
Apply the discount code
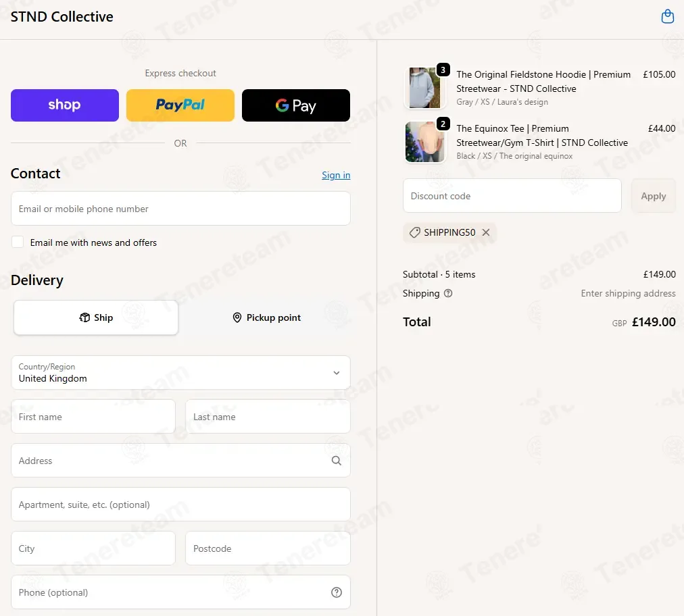653,196
